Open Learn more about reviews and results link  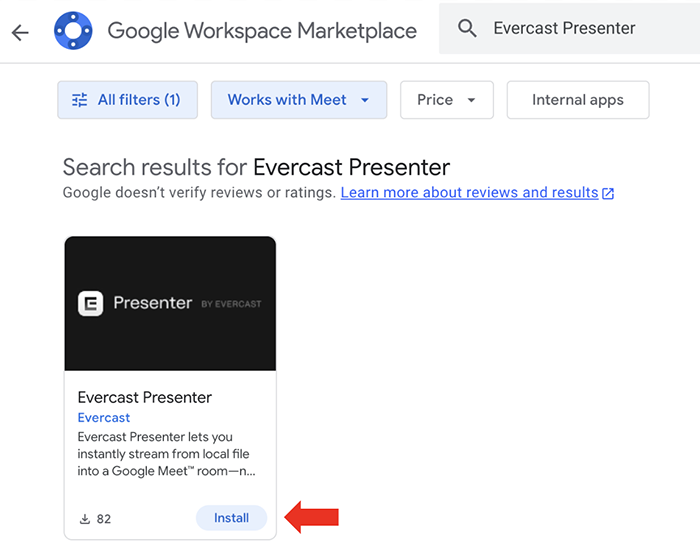tap(477, 192)
